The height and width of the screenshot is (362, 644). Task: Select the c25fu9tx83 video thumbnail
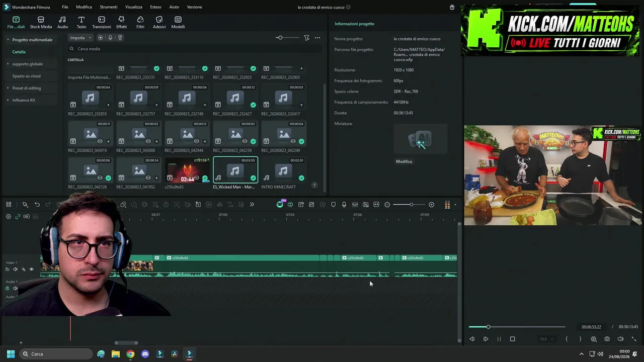[187, 170]
